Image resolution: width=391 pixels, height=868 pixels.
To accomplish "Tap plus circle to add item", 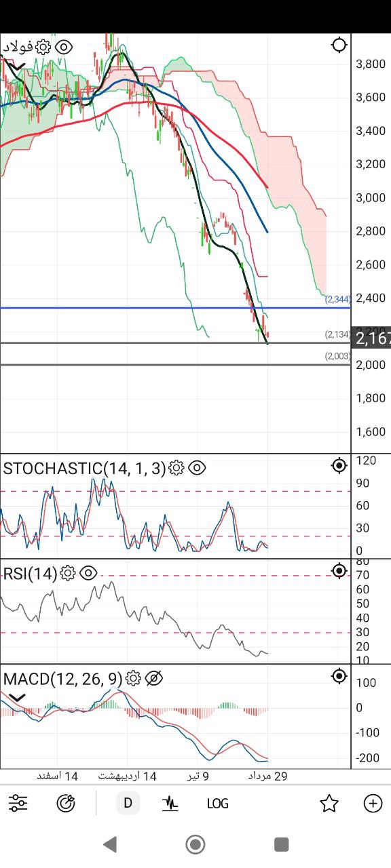I will pos(373,804).
